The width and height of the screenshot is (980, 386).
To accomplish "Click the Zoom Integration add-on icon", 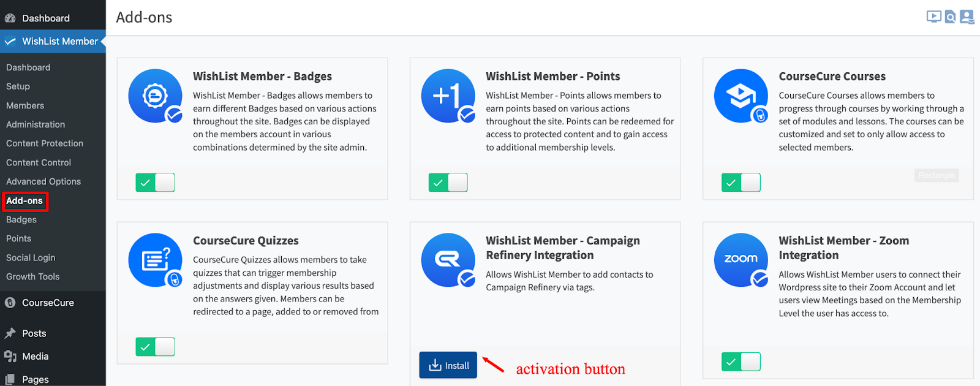I will click(741, 260).
